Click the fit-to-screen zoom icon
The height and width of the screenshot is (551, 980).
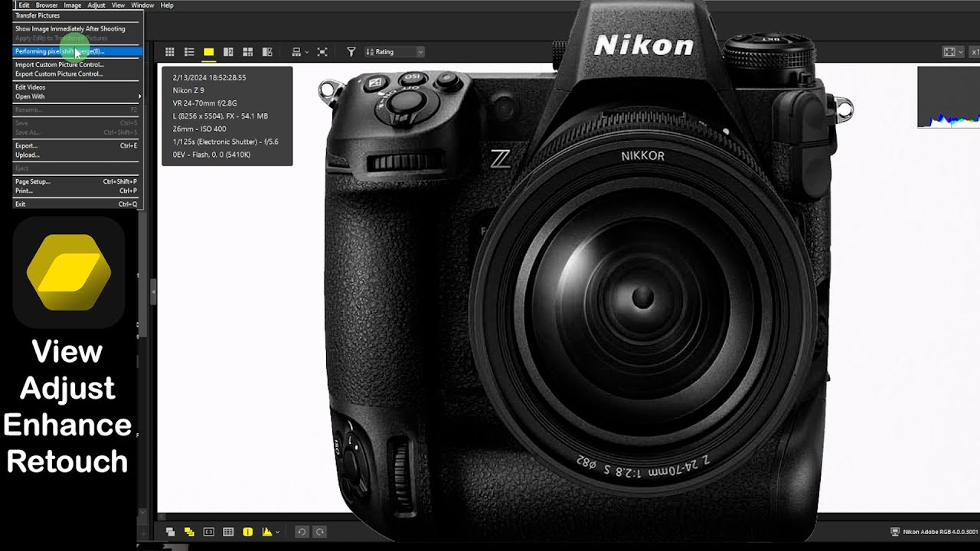[949, 52]
